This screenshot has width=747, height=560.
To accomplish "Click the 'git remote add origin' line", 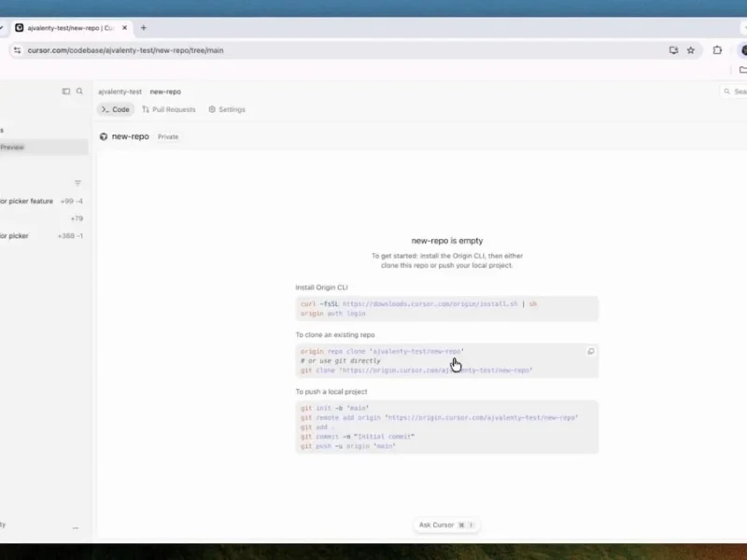I will pyautogui.click(x=439, y=417).
